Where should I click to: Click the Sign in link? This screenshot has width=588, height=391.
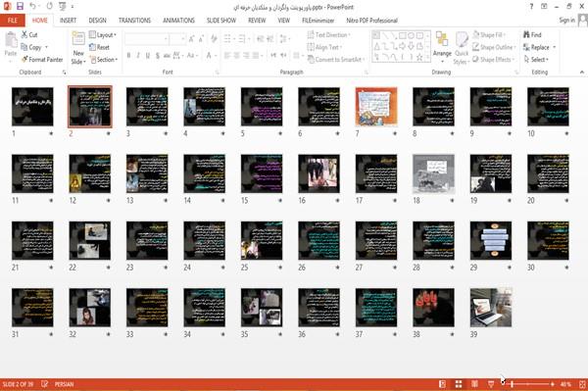coord(566,21)
